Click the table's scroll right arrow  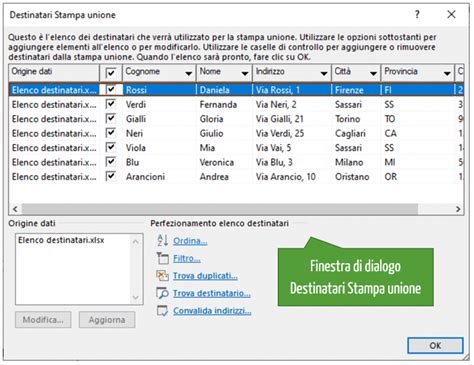[x=458, y=209]
